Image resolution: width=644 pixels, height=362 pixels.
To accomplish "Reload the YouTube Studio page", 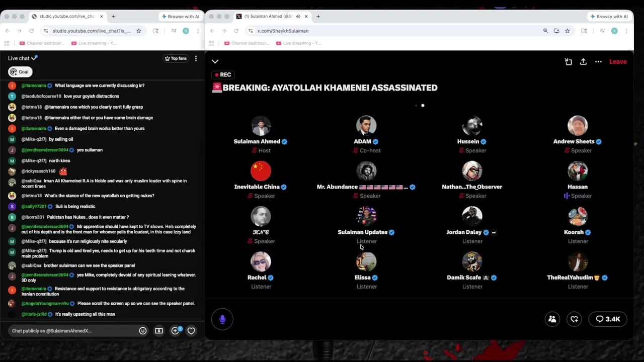I will pyautogui.click(x=31, y=31).
